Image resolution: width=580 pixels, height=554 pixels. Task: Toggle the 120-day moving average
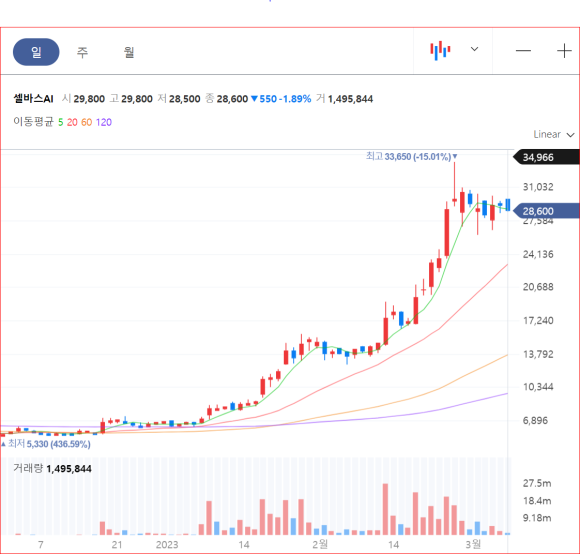(104, 122)
